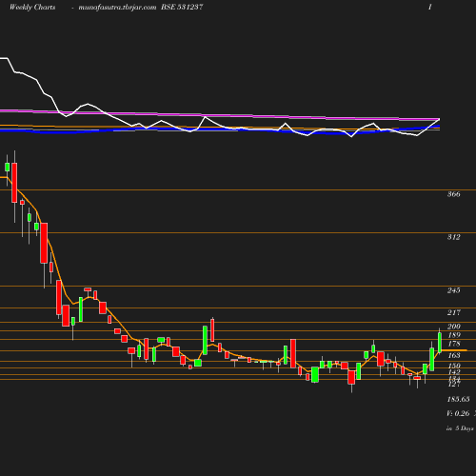Click the 'Weekly Charts' title text
The height and width of the screenshot is (476, 476).
tap(32, 7)
